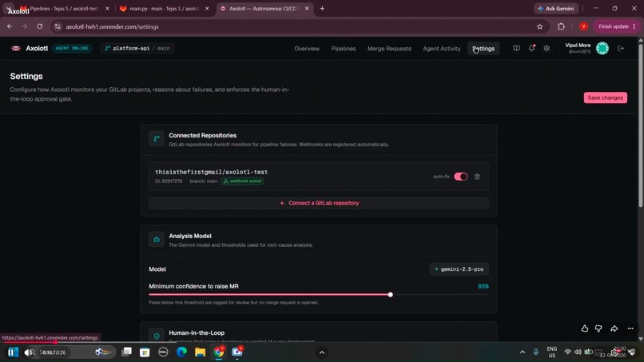Open the platform-api / main project selector
The height and width of the screenshot is (362, 644).
(137, 49)
